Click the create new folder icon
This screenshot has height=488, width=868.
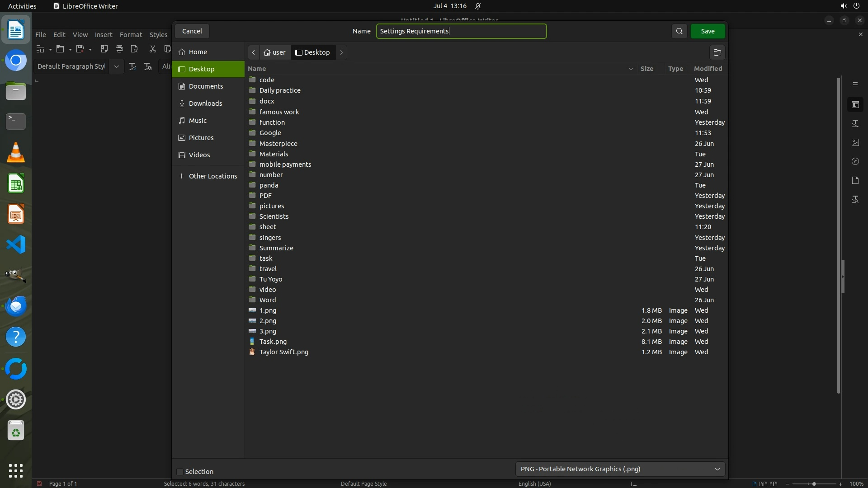click(717, 52)
